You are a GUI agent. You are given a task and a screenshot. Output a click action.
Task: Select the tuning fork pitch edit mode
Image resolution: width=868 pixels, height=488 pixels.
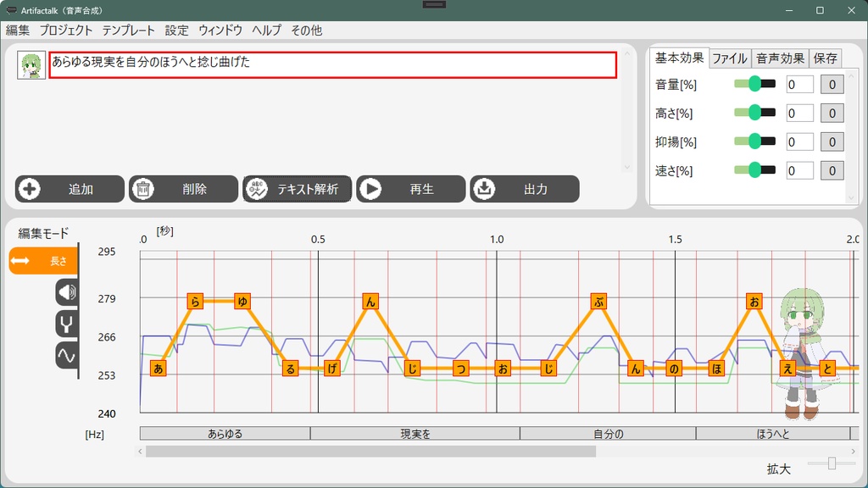66,324
